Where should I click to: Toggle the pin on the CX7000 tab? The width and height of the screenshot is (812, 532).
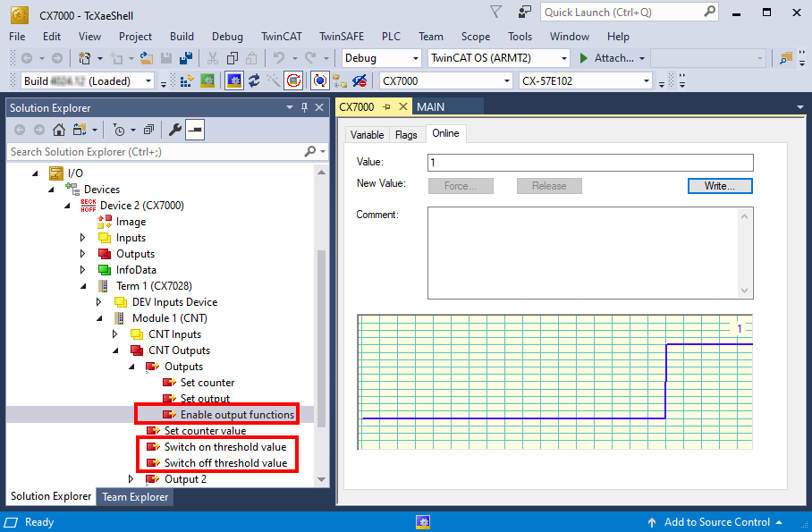click(386, 106)
